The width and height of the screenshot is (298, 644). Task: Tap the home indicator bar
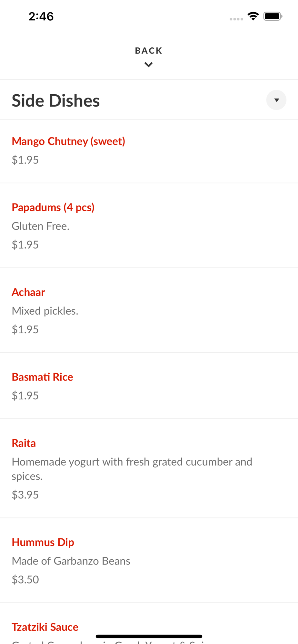coord(149,636)
